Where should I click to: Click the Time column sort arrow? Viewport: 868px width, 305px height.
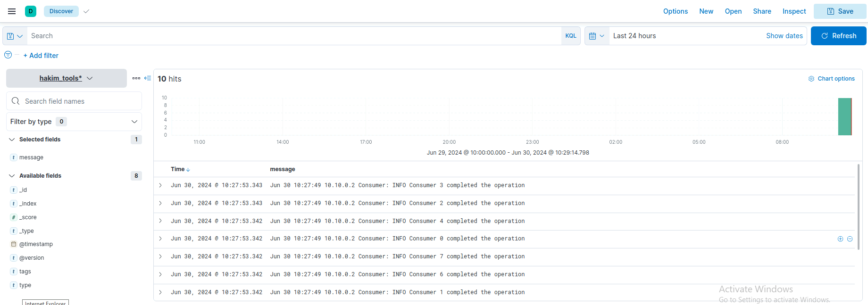[188, 170]
